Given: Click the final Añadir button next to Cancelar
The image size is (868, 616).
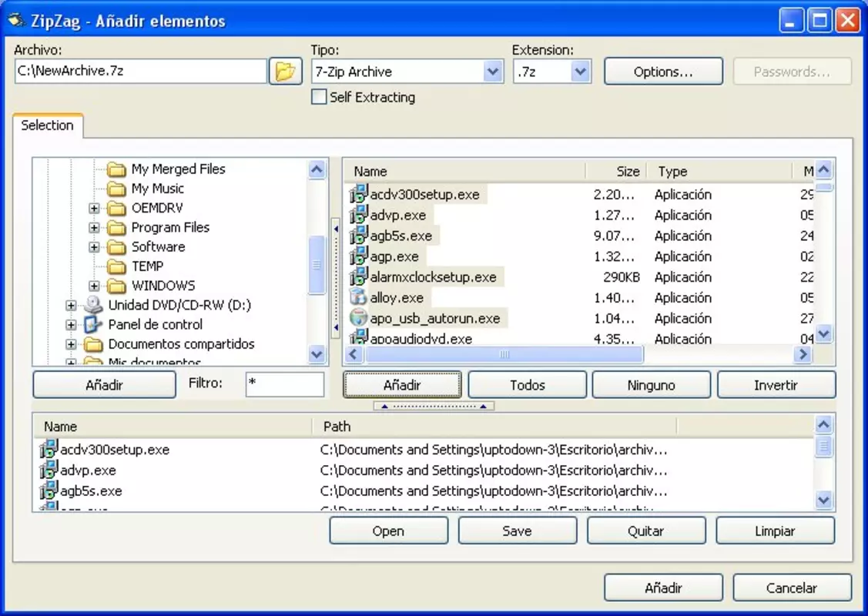Looking at the screenshot, I should point(663,588).
